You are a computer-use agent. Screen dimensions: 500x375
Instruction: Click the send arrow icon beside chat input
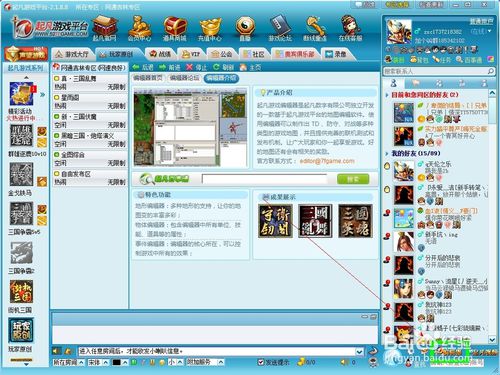pos(373,351)
